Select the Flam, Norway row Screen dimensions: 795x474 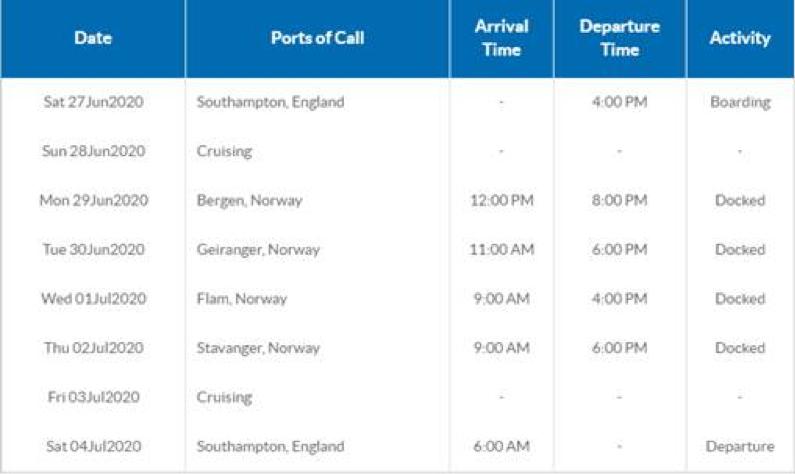click(x=397, y=299)
